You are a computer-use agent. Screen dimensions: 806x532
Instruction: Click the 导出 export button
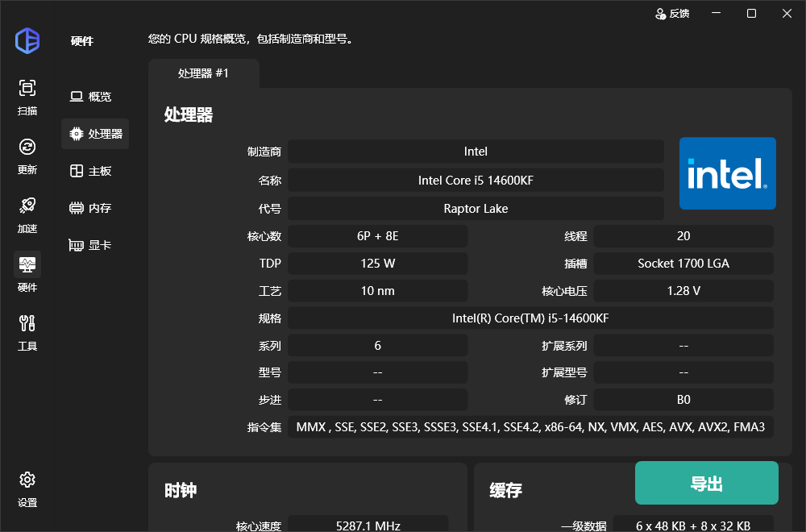[706, 483]
